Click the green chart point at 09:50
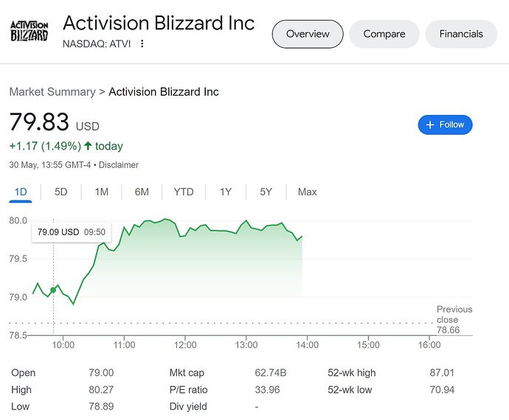 (x=53, y=290)
